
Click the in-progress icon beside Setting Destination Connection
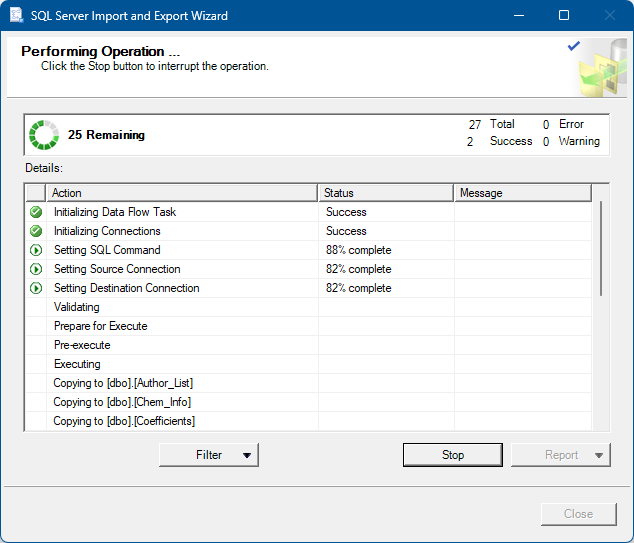click(x=36, y=288)
